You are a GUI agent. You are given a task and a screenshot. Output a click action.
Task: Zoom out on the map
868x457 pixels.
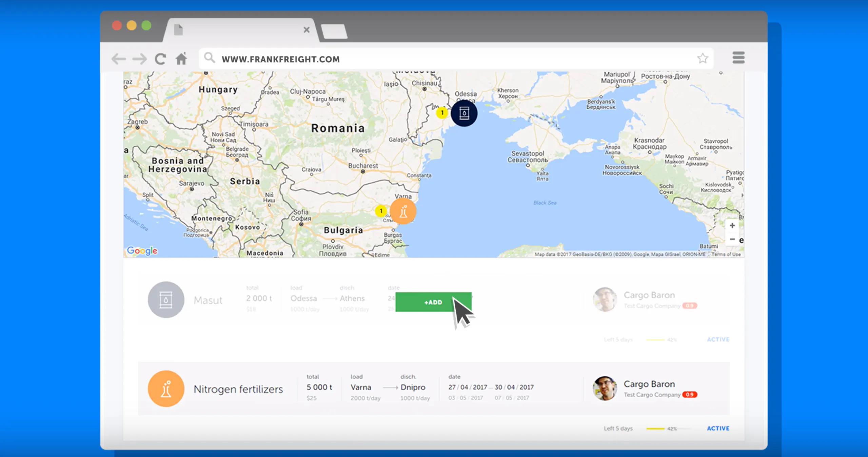(732, 239)
